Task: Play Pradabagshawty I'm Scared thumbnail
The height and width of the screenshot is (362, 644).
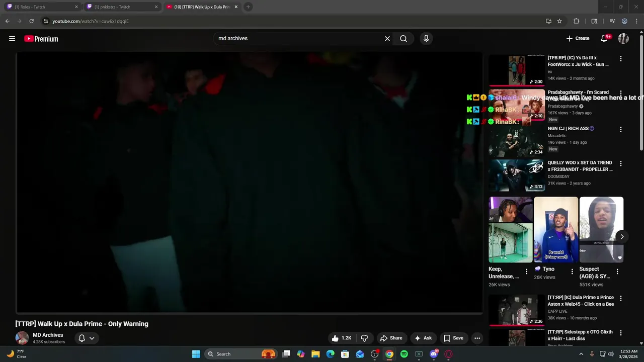Action: (x=516, y=105)
